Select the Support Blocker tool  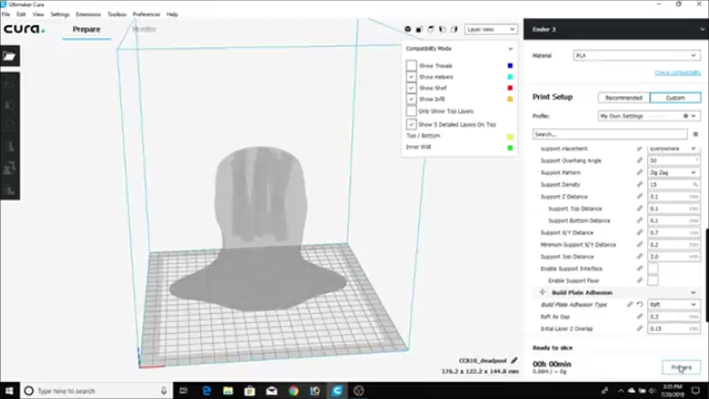coord(9,190)
